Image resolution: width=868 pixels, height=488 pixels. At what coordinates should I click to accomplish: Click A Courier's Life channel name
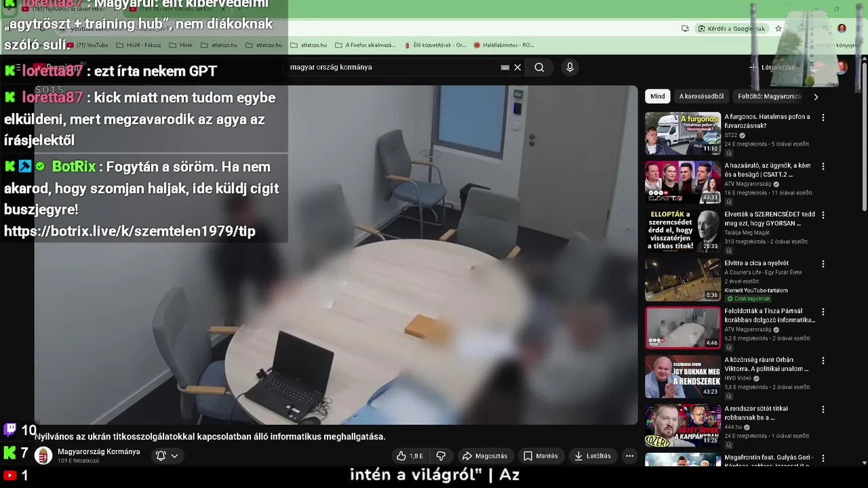click(763, 272)
